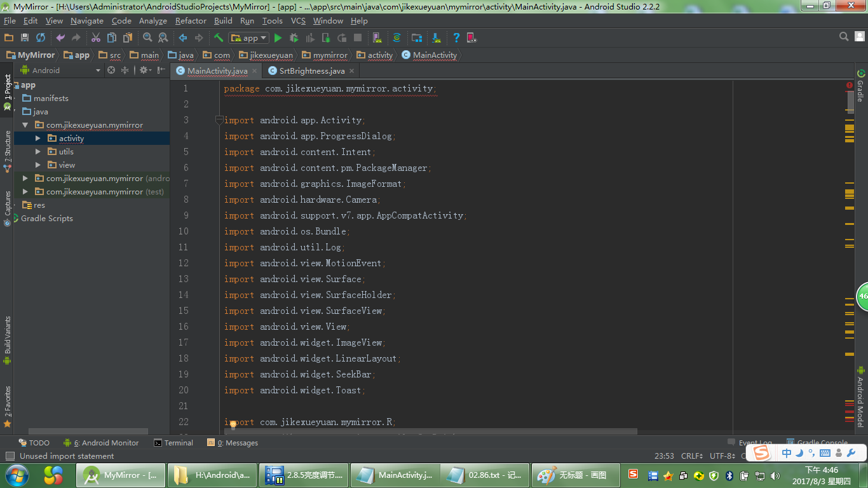Open the Android project view dropdown
This screenshot has height=488, width=868.
61,70
